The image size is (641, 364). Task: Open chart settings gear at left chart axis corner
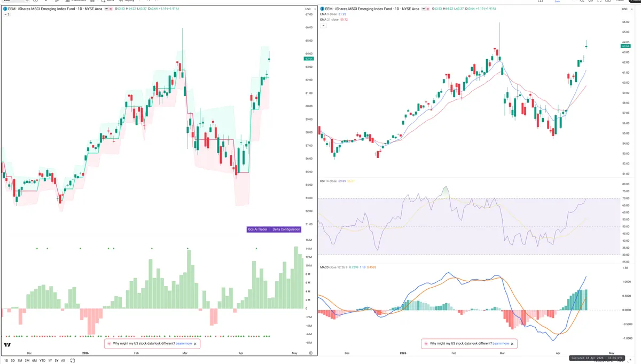[310, 353]
